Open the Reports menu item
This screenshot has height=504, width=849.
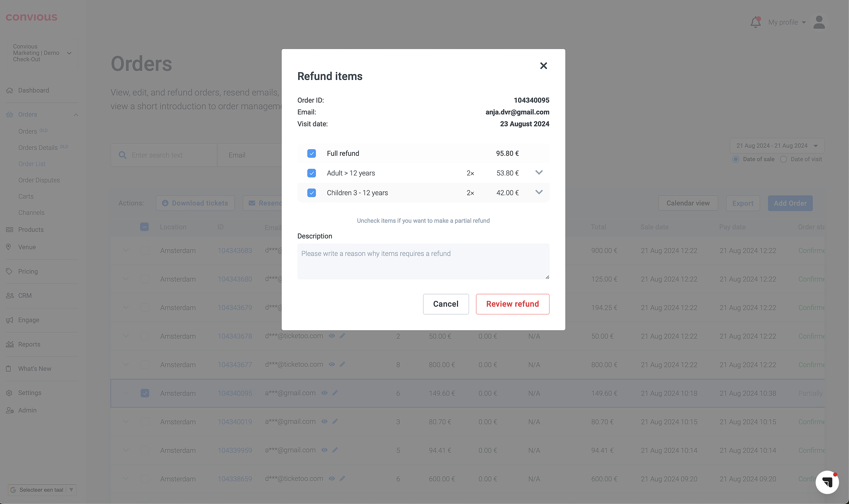click(29, 345)
